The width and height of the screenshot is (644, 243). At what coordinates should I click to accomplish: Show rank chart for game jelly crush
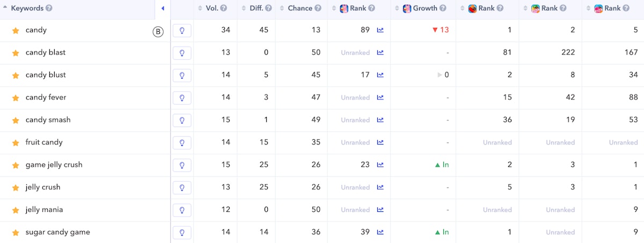click(380, 165)
